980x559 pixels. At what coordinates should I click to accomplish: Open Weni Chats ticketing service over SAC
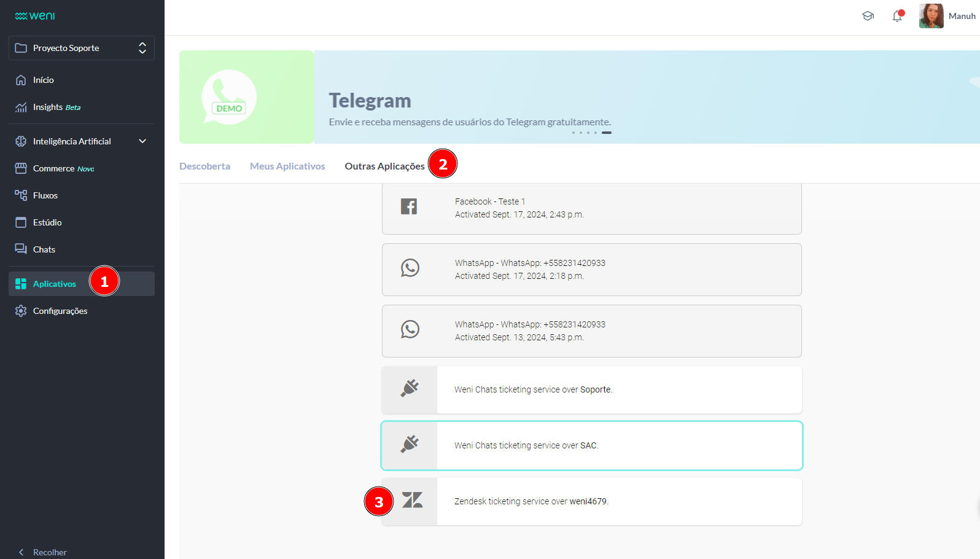[x=591, y=445]
